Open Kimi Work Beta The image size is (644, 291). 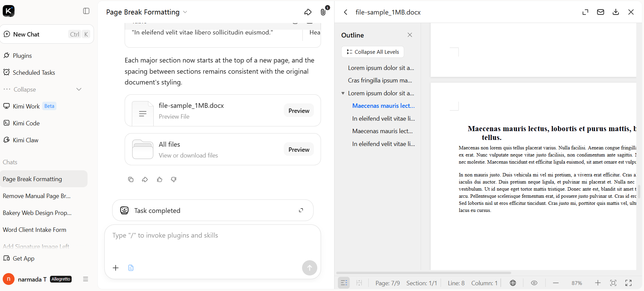coord(30,106)
